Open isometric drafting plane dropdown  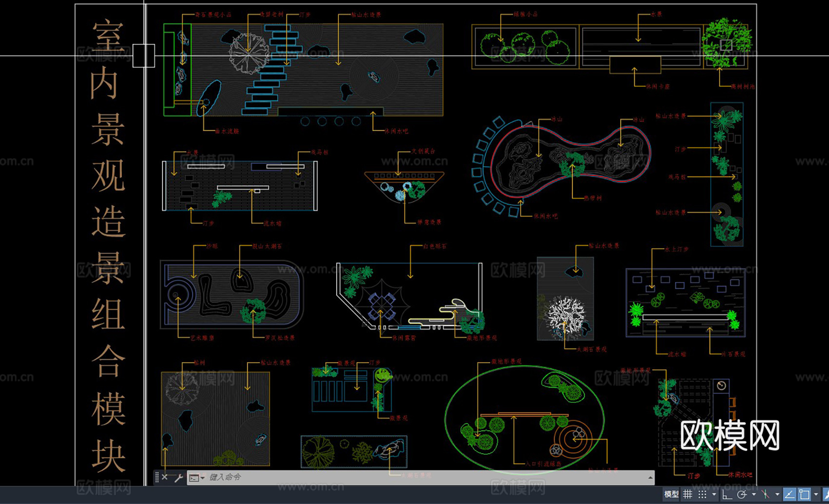(777, 494)
